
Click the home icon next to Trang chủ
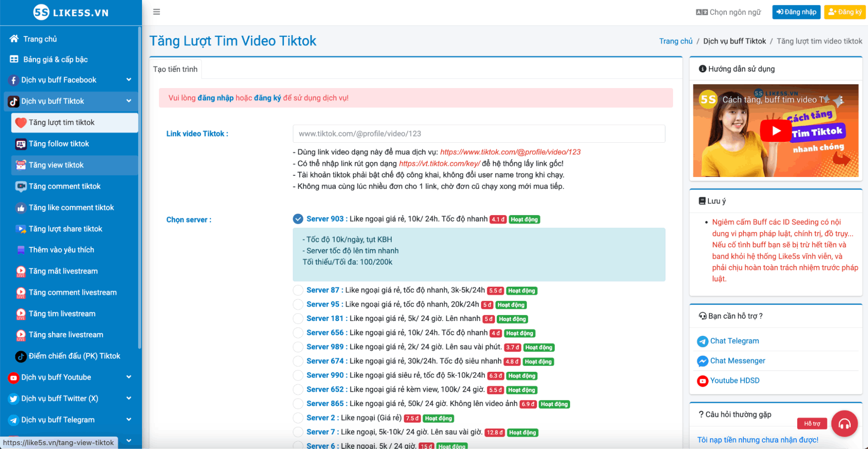click(14, 39)
